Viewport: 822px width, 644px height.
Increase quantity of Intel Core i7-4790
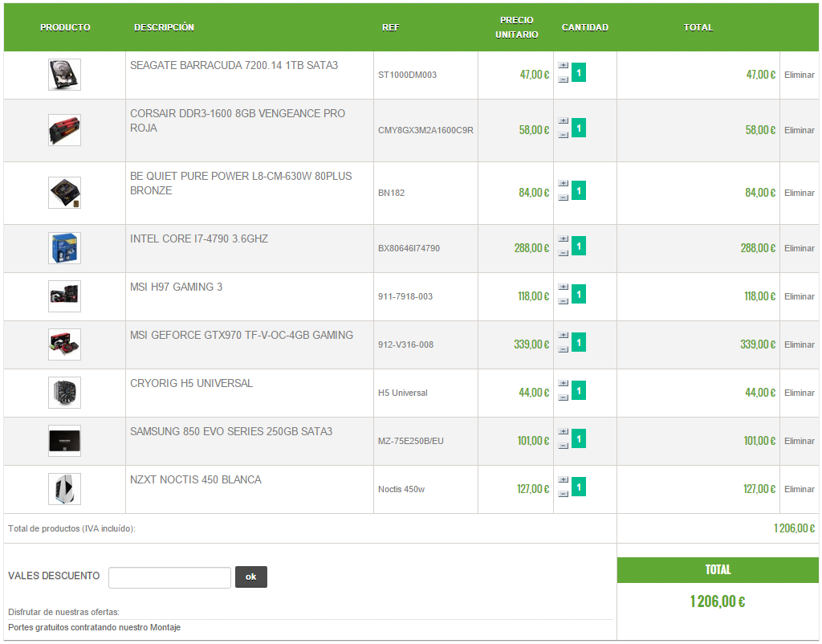click(563, 239)
